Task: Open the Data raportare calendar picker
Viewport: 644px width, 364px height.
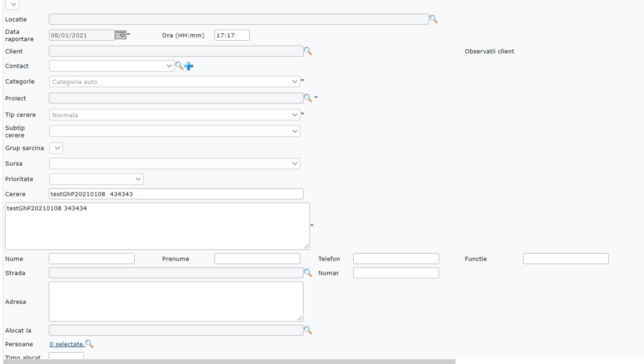Action: point(121,35)
